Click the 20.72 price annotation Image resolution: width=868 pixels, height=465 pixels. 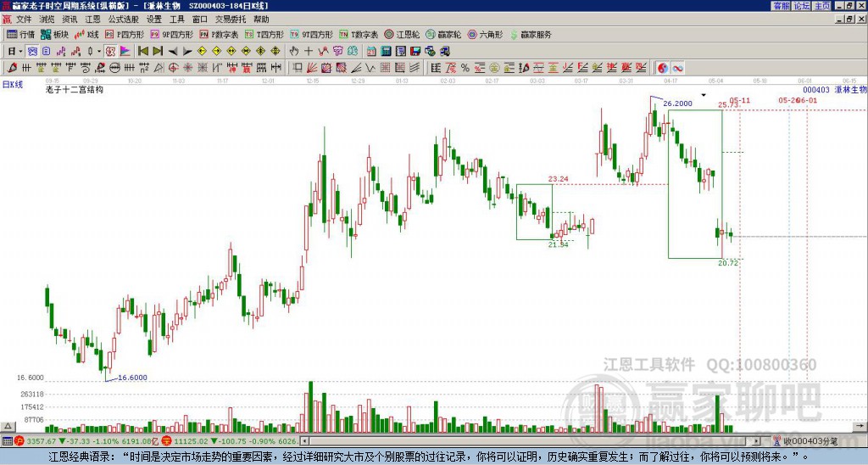point(728,263)
